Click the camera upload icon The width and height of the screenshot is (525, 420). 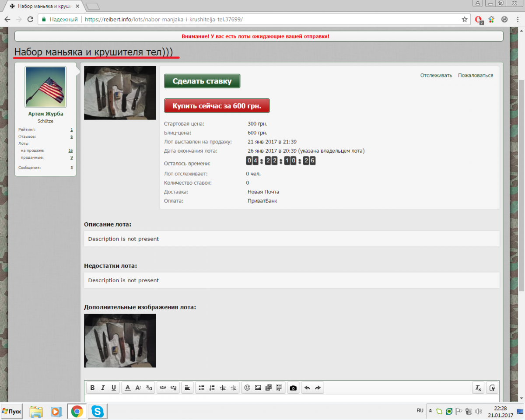coord(293,388)
